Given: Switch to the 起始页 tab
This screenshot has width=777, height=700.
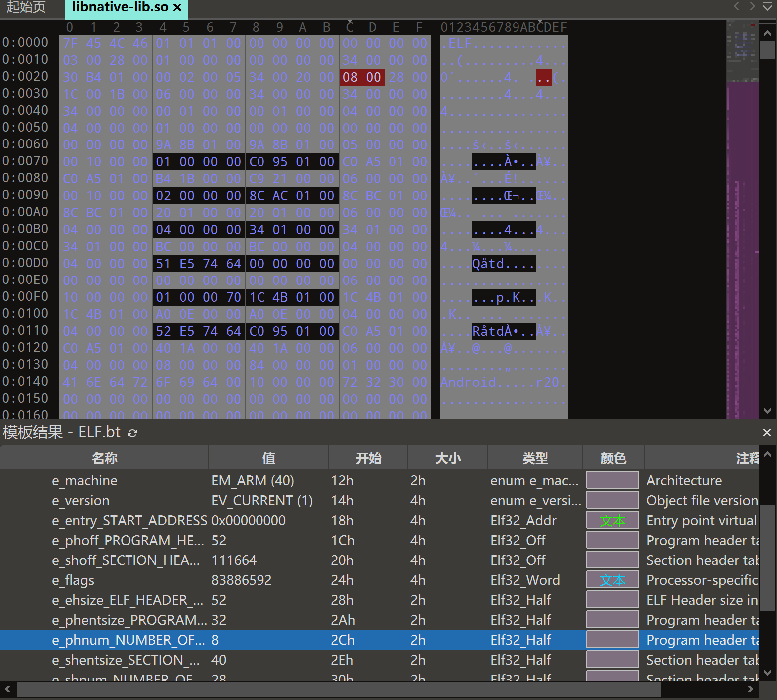Looking at the screenshot, I should 26,7.
